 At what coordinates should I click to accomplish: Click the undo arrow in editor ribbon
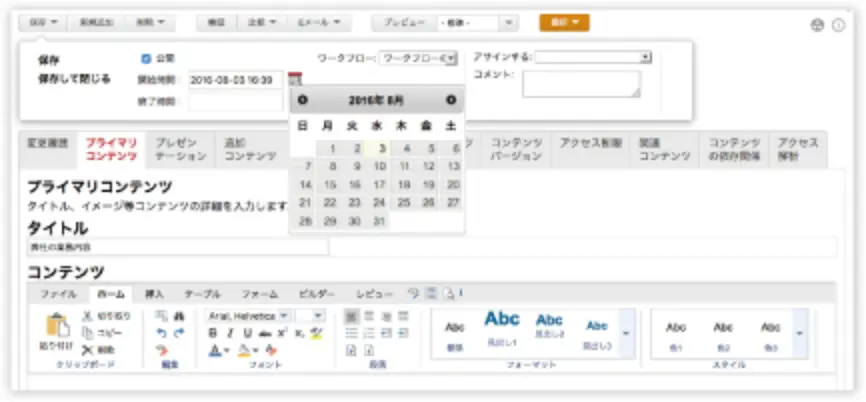tap(163, 332)
